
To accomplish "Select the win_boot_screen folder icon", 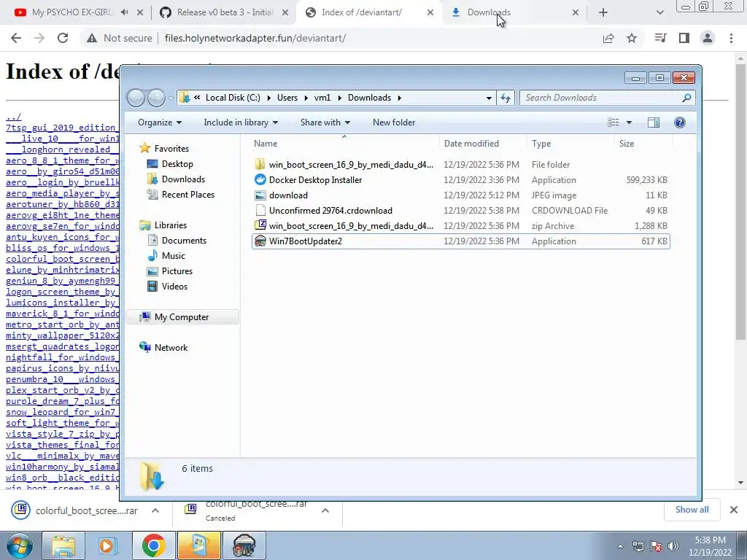I will click(260, 164).
